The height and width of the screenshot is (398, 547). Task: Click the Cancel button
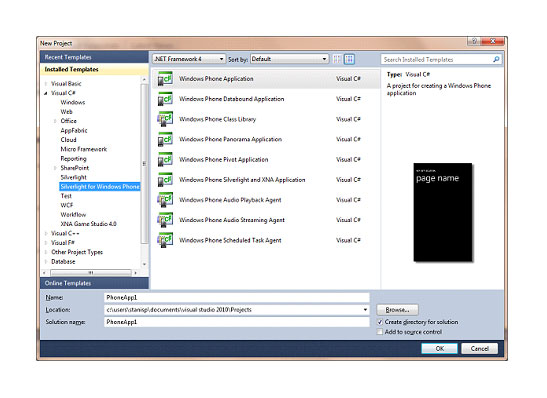coord(479,348)
